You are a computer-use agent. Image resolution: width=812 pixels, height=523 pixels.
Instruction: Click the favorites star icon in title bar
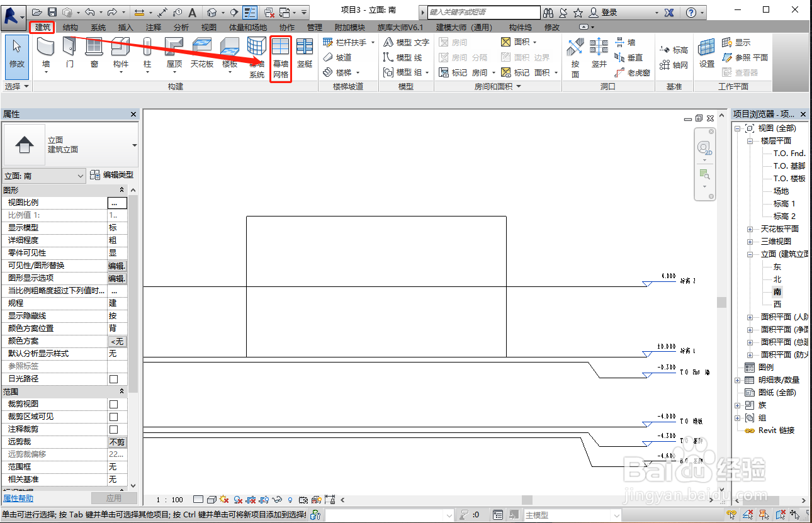coord(578,12)
